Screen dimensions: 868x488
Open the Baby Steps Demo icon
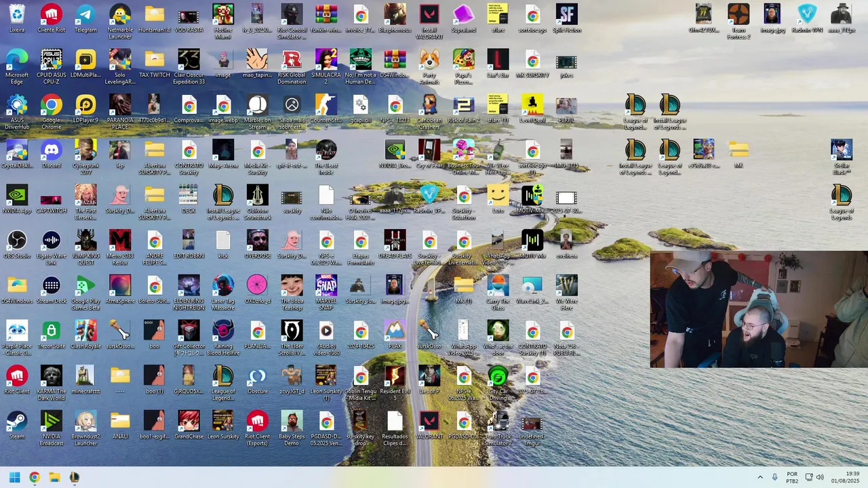pyautogui.click(x=292, y=428)
